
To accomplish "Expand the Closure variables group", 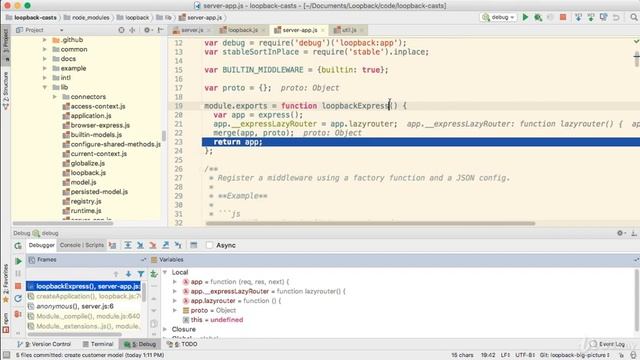I will pyautogui.click(x=165, y=329).
